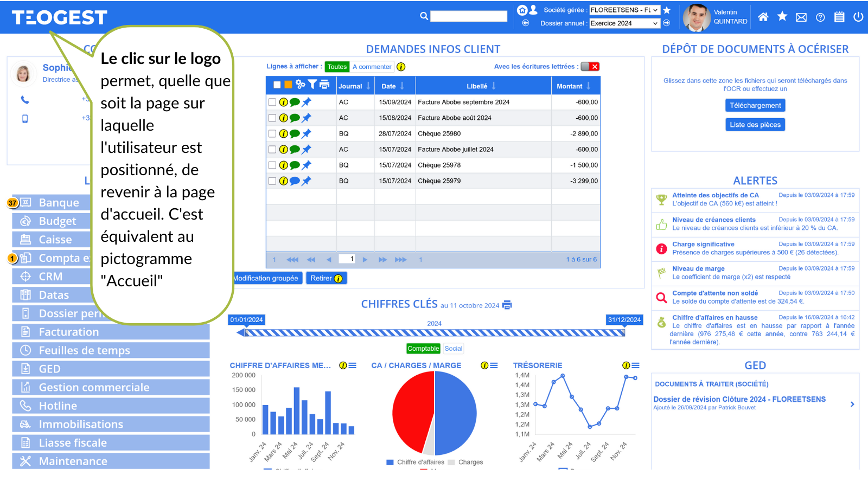The image size is (868, 488).
Task: Open the Société gérée dropdown
Action: click(624, 10)
